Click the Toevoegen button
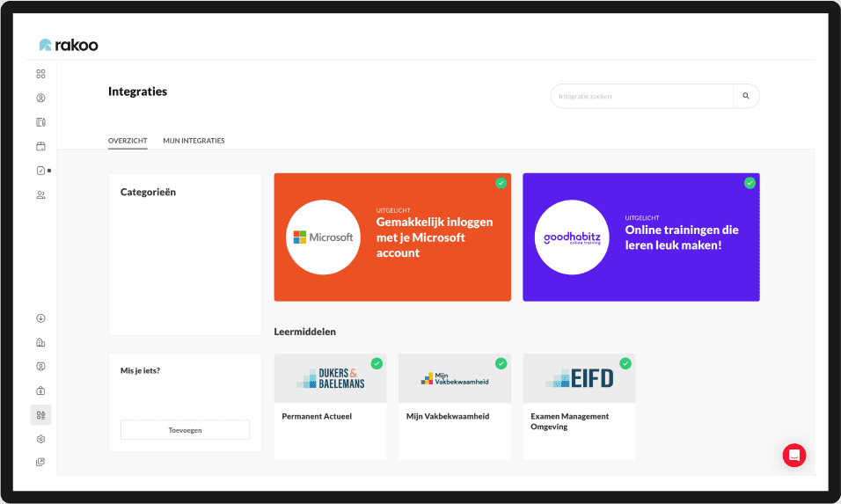Screen dimensions: 841x504 pos(185,430)
